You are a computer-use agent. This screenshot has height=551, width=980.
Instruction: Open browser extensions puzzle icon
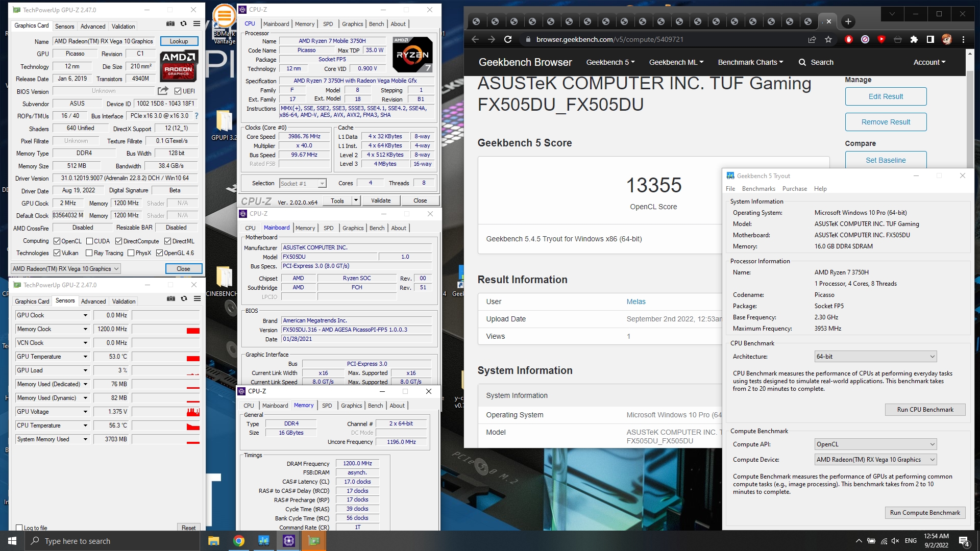coord(914,39)
